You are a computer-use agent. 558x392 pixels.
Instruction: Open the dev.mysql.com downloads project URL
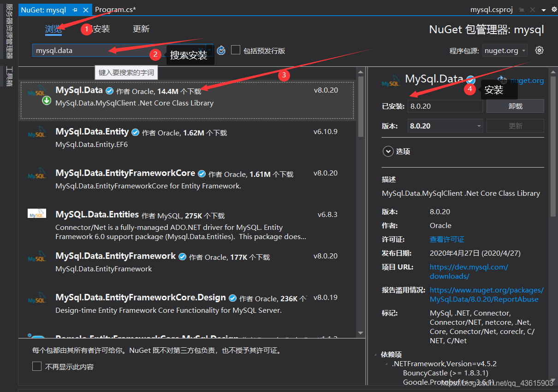[x=469, y=271]
